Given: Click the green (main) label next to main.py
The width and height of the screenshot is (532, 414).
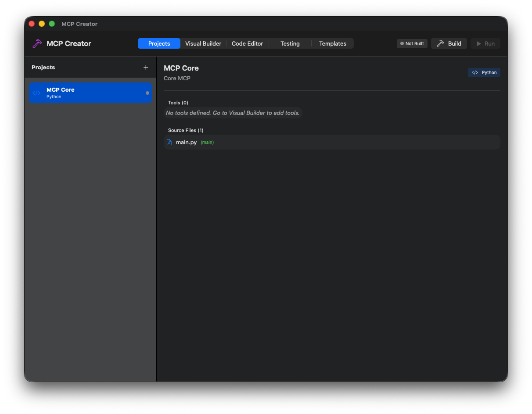Looking at the screenshot, I should click(207, 142).
